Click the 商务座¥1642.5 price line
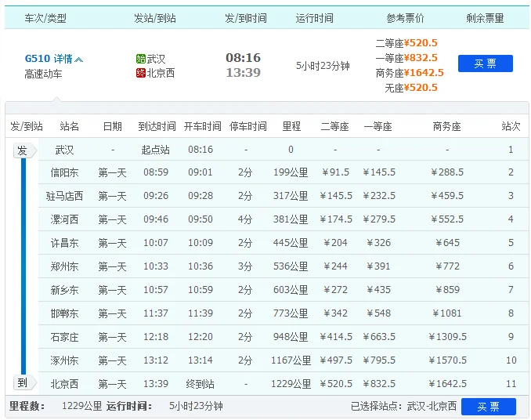The height and width of the screenshot is (420, 531). pyautogui.click(x=410, y=73)
